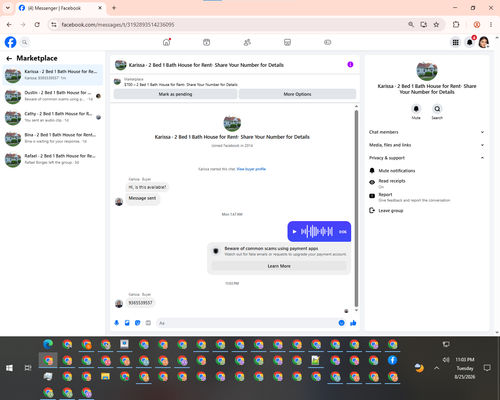Open Karissa conversation in chat list
500x400 pixels.
[x=53, y=75]
